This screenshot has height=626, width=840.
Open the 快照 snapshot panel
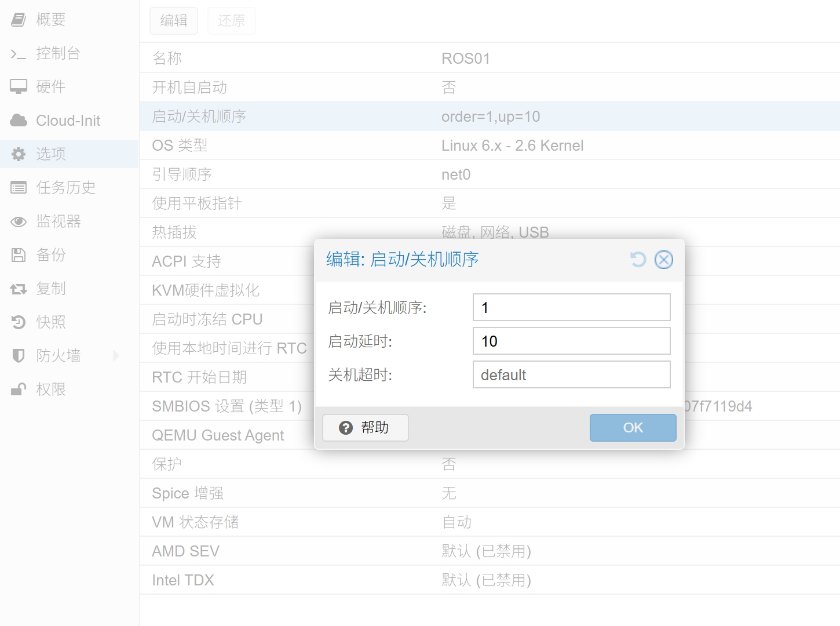coord(51,322)
